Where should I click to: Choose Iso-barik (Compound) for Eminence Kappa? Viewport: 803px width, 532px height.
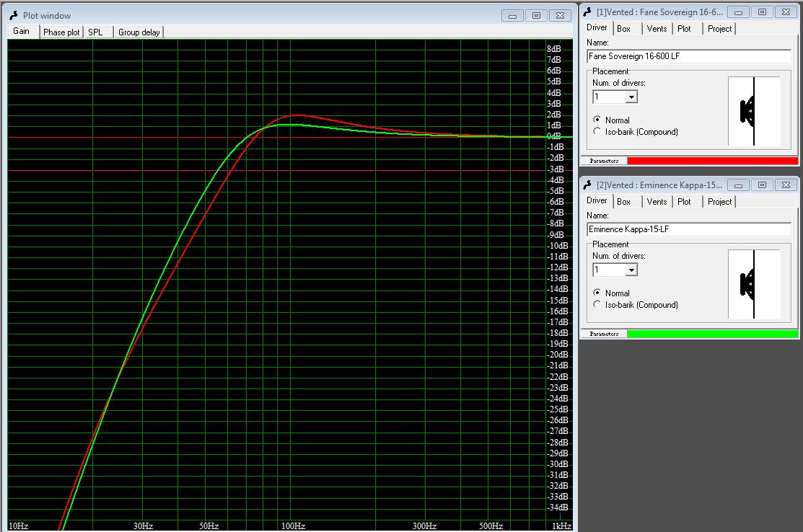tap(597, 304)
